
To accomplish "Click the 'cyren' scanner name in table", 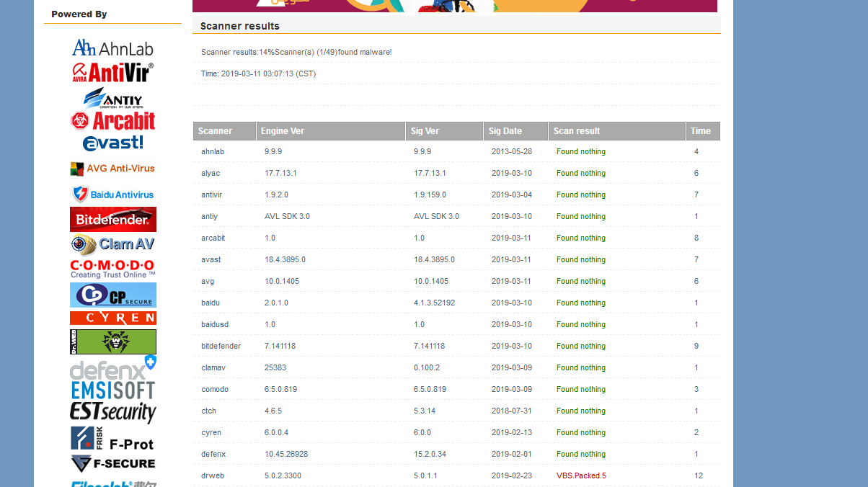I will [211, 432].
